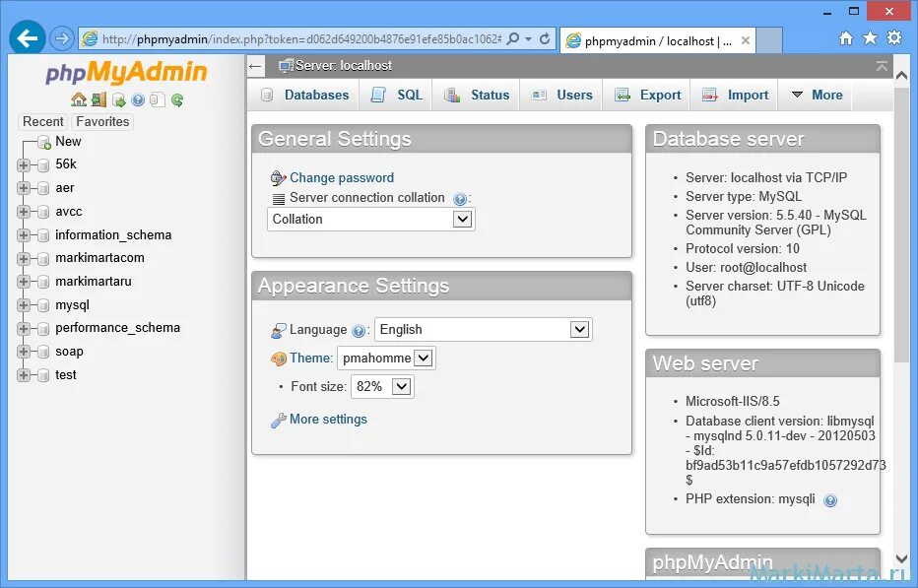Close the phpmyadmin / localhost browser tab
This screenshot has height=588, width=918.
point(746,40)
